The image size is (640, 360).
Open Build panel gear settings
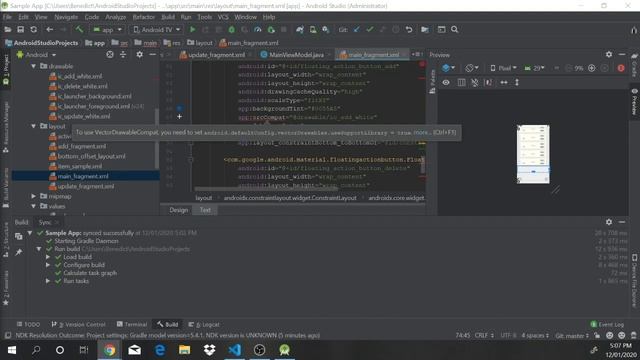coord(609,222)
